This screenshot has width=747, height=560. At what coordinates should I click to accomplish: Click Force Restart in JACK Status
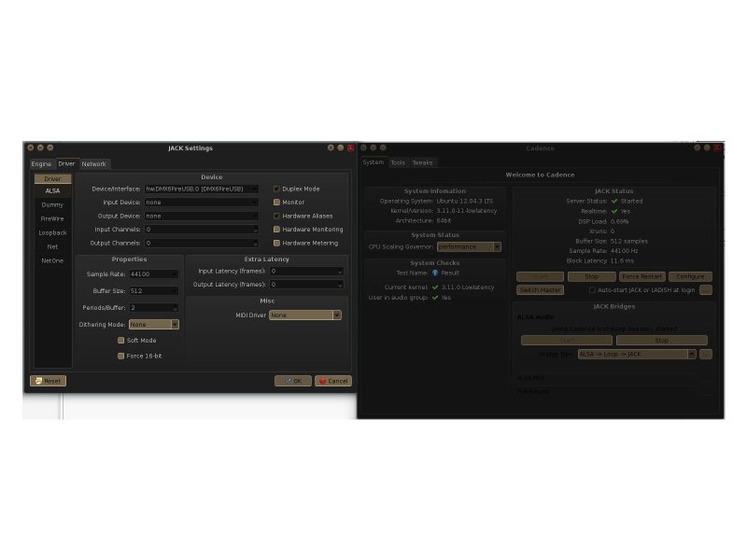[x=641, y=276]
